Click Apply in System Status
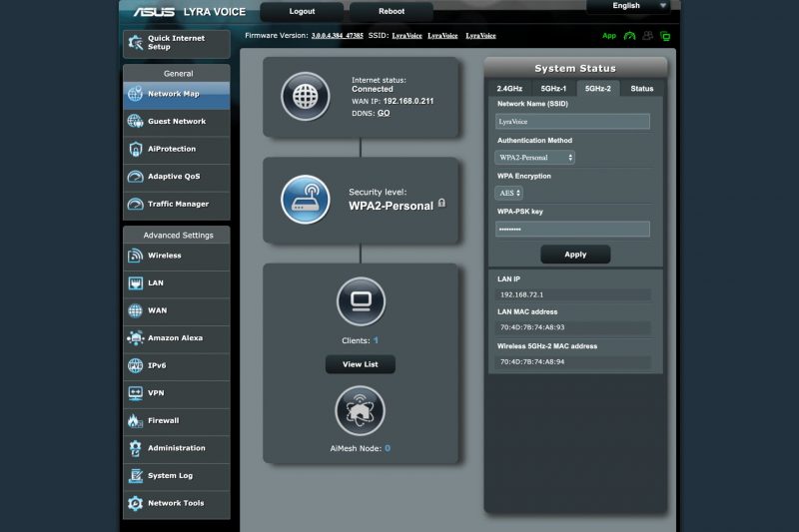799x532 pixels. [575, 255]
